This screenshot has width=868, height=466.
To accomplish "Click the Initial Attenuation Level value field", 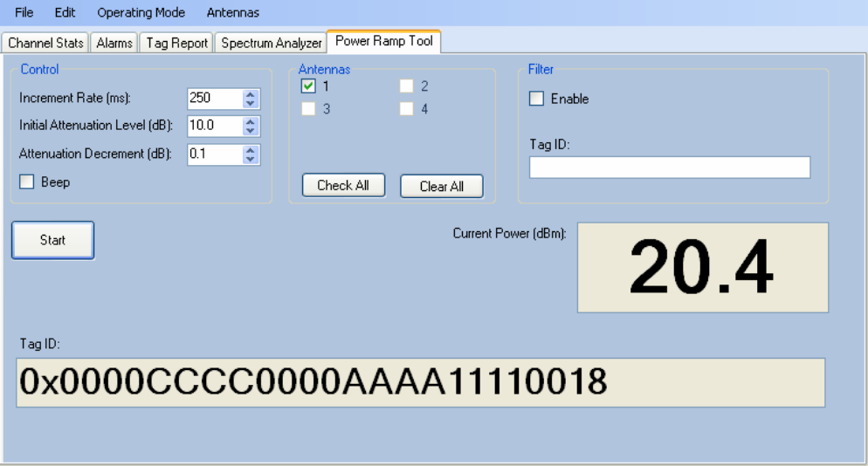I will point(215,126).
